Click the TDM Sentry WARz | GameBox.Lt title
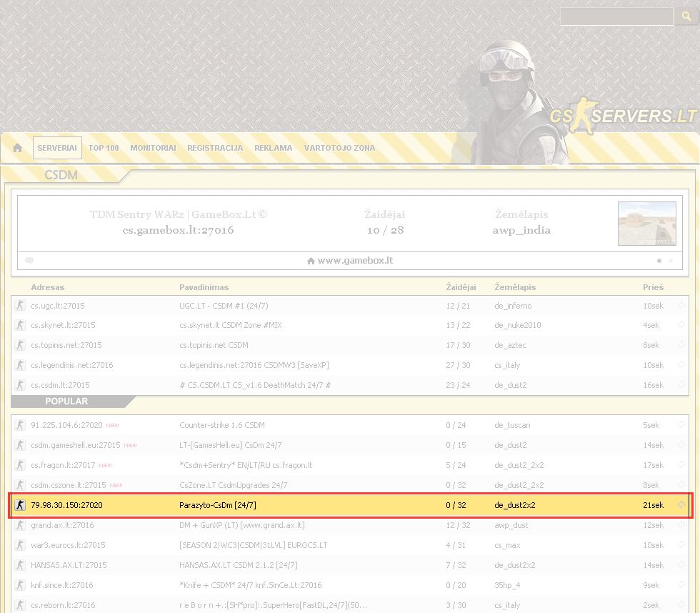The width and height of the screenshot is (700, 613). (x=178, y=214)
